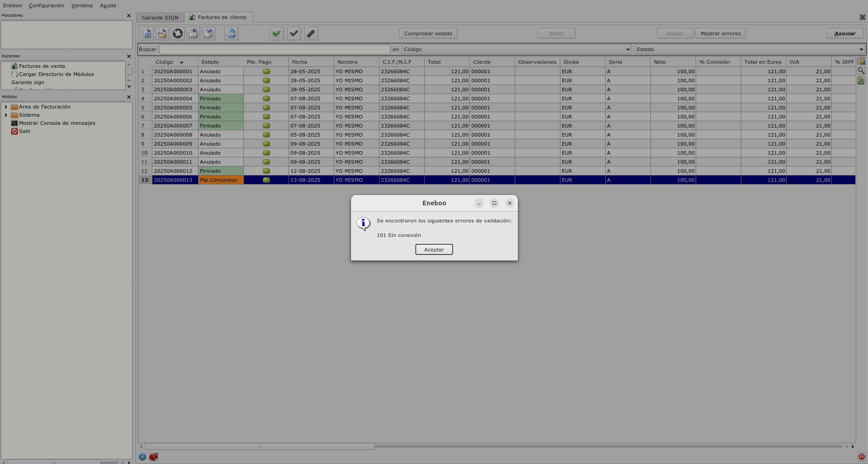The width and height of the screenshot is (868, 464).
Task: Expand the Area de Facturación tree node
Action: tap(6, 107)
